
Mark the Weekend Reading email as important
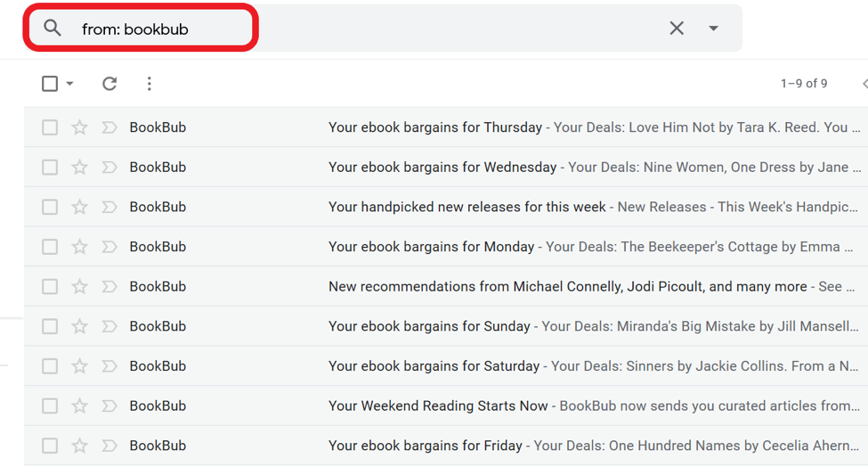[110, 405]
